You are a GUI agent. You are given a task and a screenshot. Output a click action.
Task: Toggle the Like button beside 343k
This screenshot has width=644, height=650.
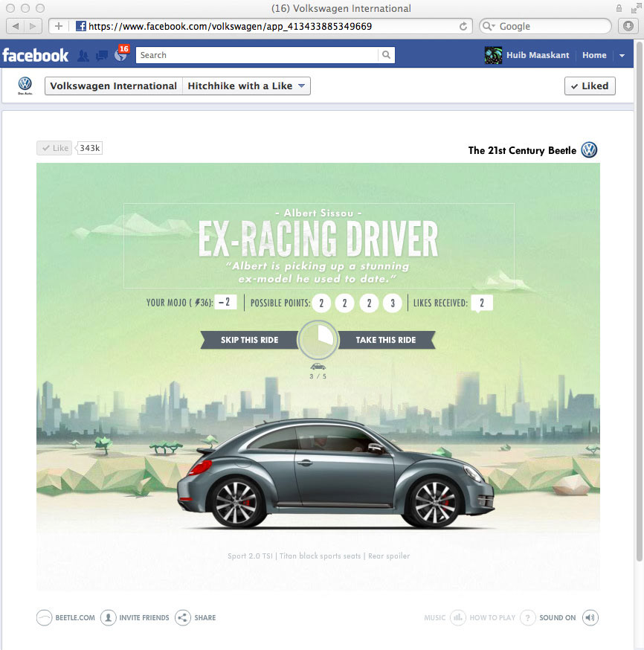tap(54, 148)
